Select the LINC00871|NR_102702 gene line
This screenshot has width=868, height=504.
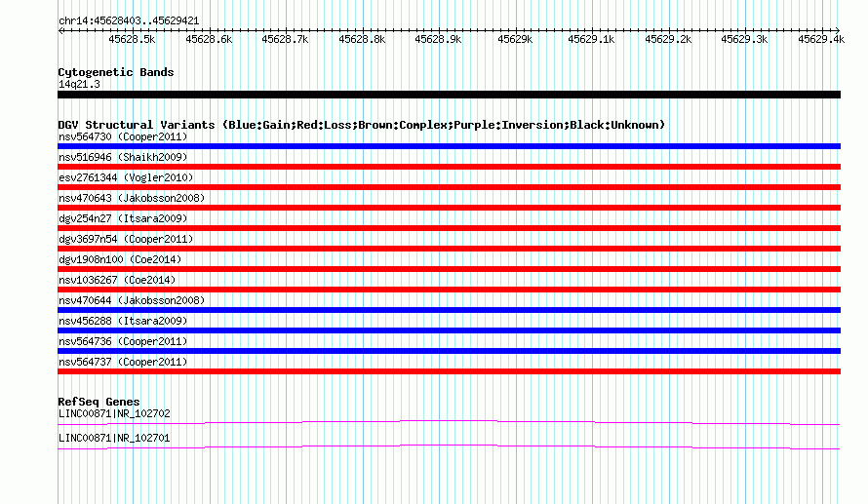click(449, 423)
